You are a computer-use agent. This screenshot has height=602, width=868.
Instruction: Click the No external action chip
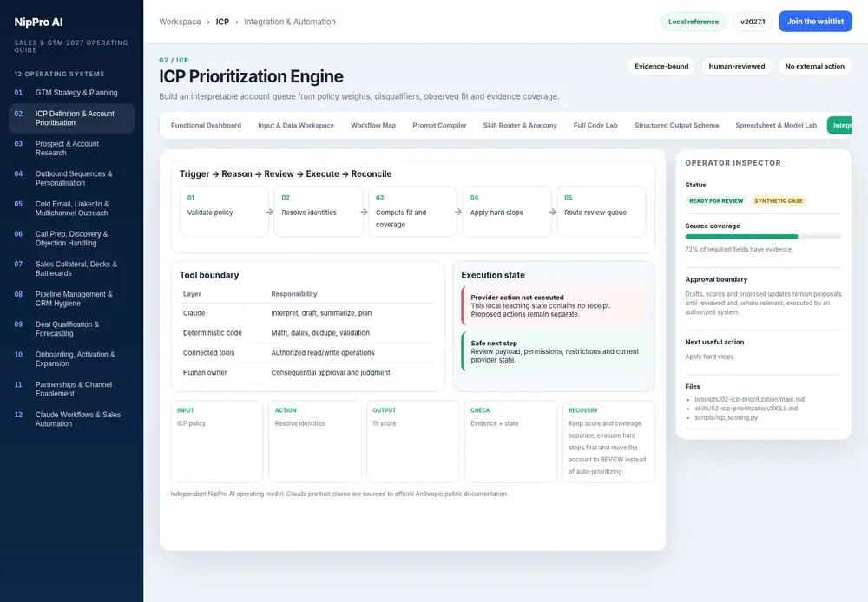[x=814, y=67]
